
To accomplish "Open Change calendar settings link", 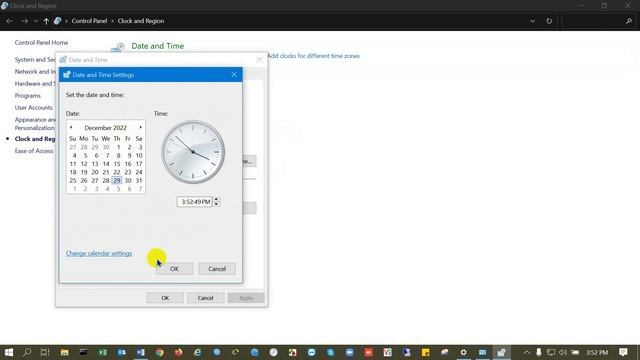I will coord(99,253).
